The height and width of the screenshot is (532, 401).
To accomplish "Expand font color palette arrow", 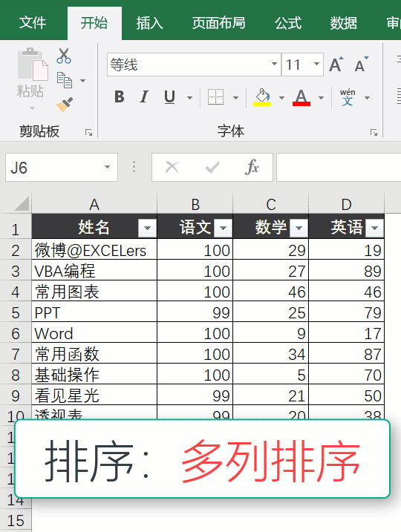I will 321,98.
